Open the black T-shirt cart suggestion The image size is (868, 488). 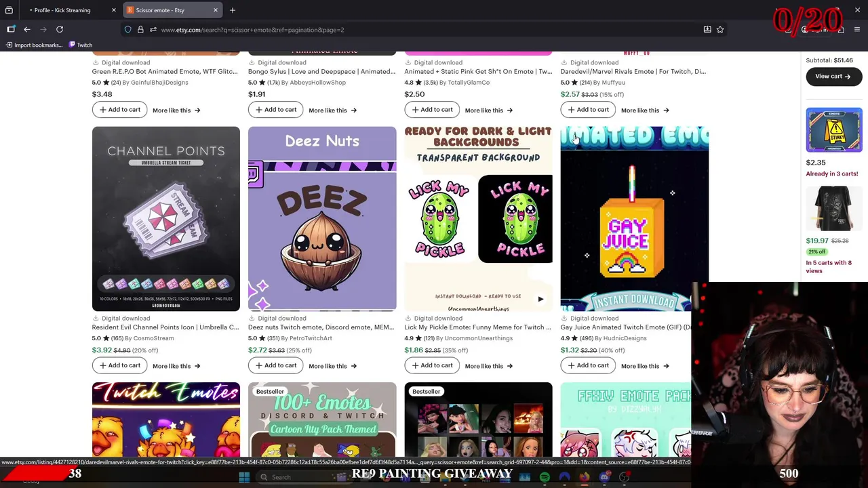tap(834, 209)
